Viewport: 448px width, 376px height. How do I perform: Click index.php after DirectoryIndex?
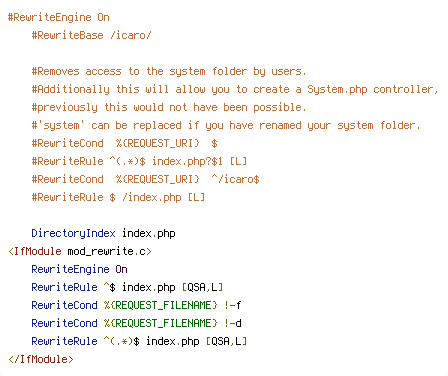coord(149,233)
